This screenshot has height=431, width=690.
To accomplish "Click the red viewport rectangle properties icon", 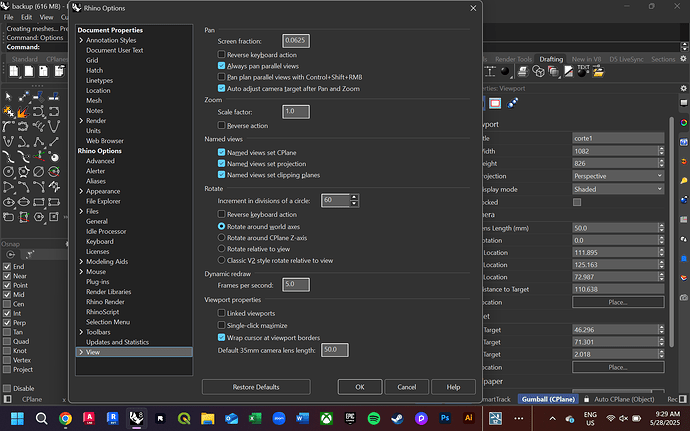I will point(495,103).
